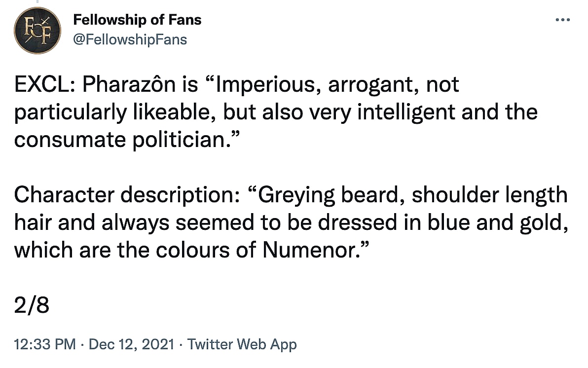Screen dimensions: 588x368
Task: Click the Fellowship of Fans profile avatar
Action: [37, 30]
